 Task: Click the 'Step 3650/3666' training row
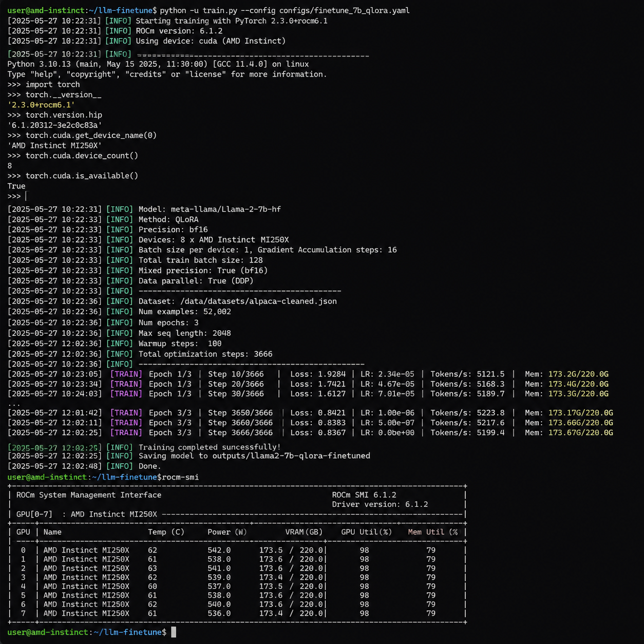tap(310, 413)
